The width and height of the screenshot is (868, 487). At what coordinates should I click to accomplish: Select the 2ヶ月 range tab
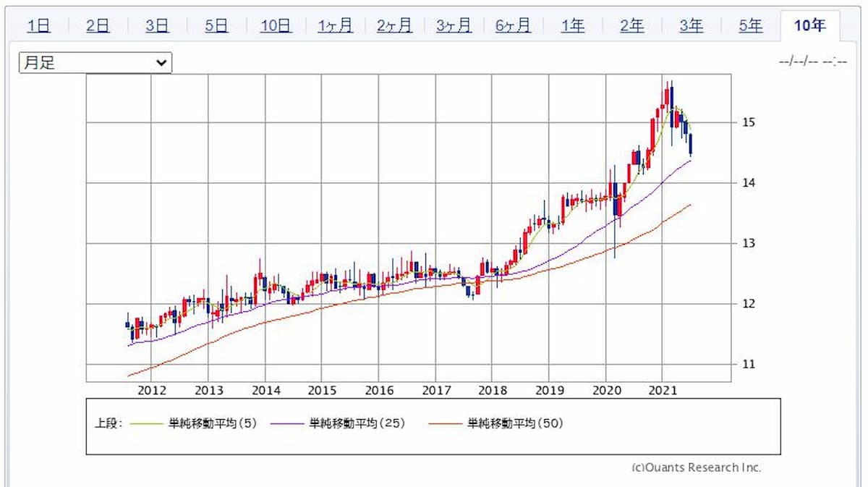pyautogui.click(x=394, y=26)
